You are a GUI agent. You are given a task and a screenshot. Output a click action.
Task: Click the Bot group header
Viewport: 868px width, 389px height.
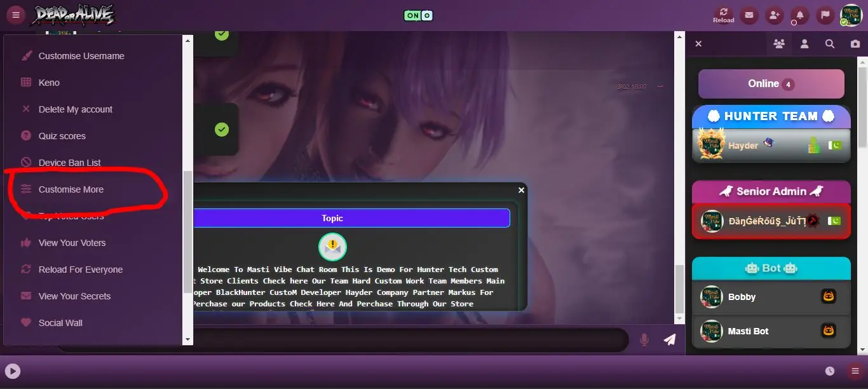coord(771,268)
